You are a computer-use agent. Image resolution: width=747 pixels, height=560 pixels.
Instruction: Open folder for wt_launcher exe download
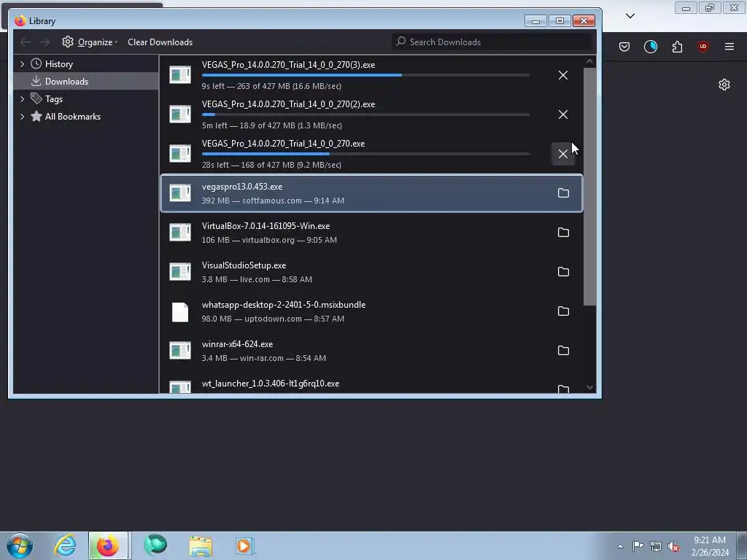(563, 389)
